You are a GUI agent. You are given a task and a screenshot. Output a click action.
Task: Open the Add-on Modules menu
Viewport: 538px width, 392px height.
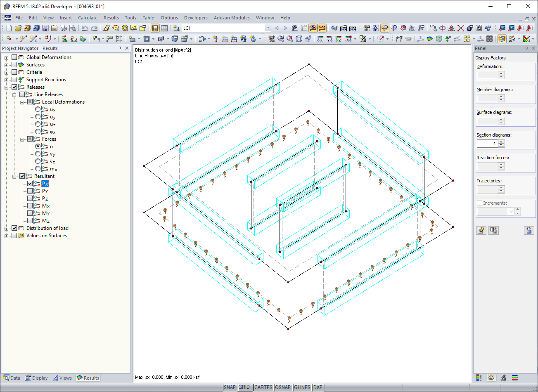(232, 18)
